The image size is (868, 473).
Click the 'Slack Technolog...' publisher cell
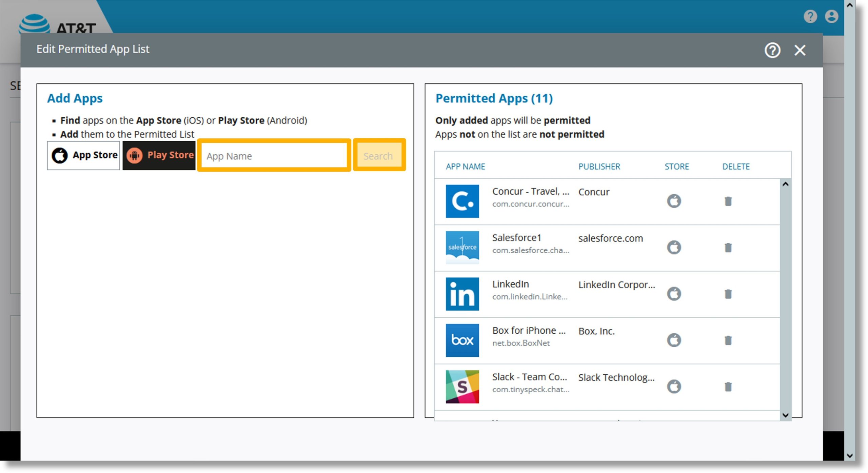(x=616, y=377)
